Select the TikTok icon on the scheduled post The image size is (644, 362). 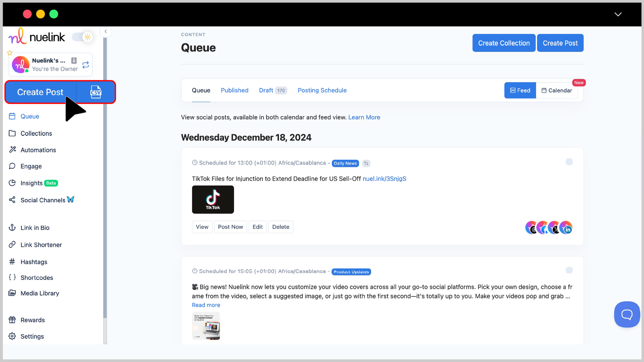click(213, 200)
